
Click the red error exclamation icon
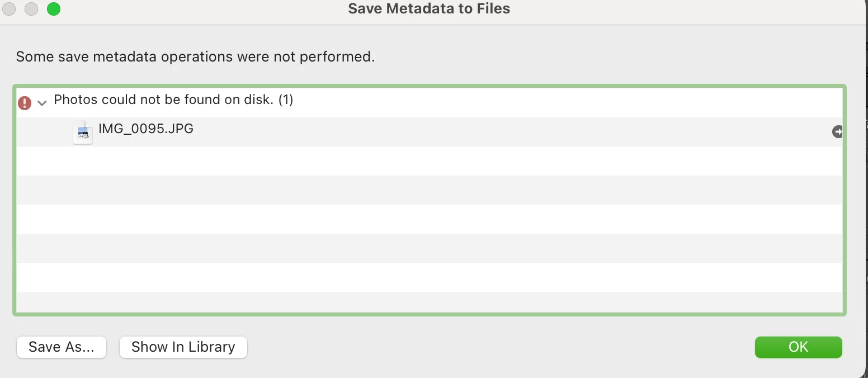pos(25,103)
